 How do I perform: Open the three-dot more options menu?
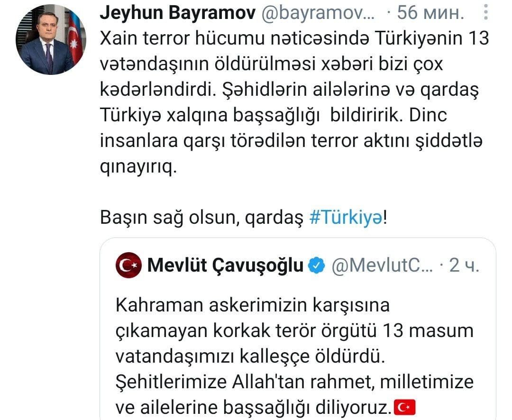(486, 12)
